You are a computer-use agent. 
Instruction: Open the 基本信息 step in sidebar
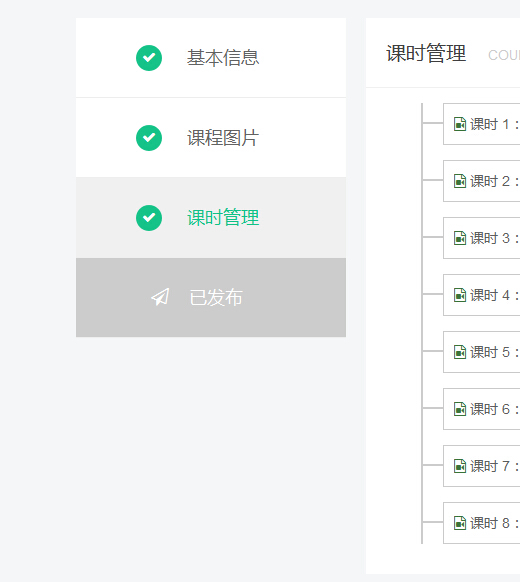pyautogui.click(x=211, y=58)
